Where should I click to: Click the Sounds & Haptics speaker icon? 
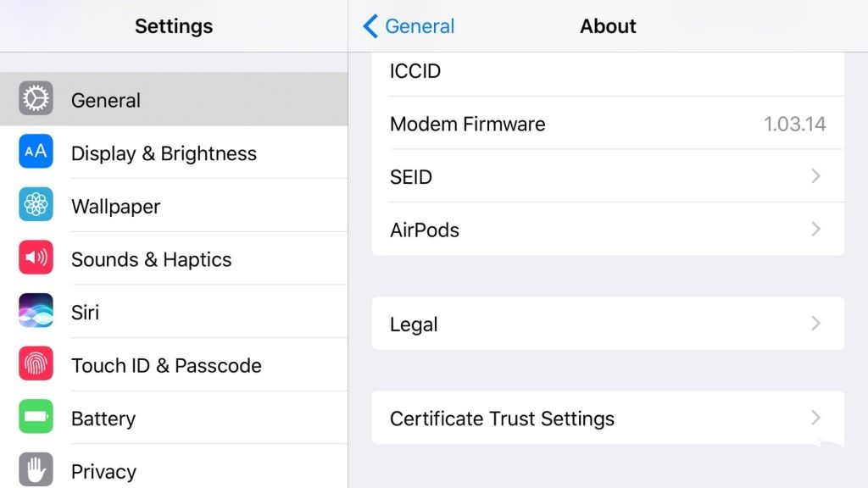coord(36,258)
